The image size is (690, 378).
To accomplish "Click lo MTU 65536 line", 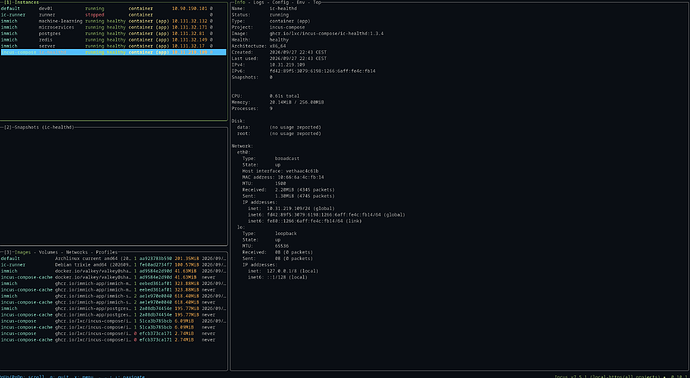I will tap(265, 246).
